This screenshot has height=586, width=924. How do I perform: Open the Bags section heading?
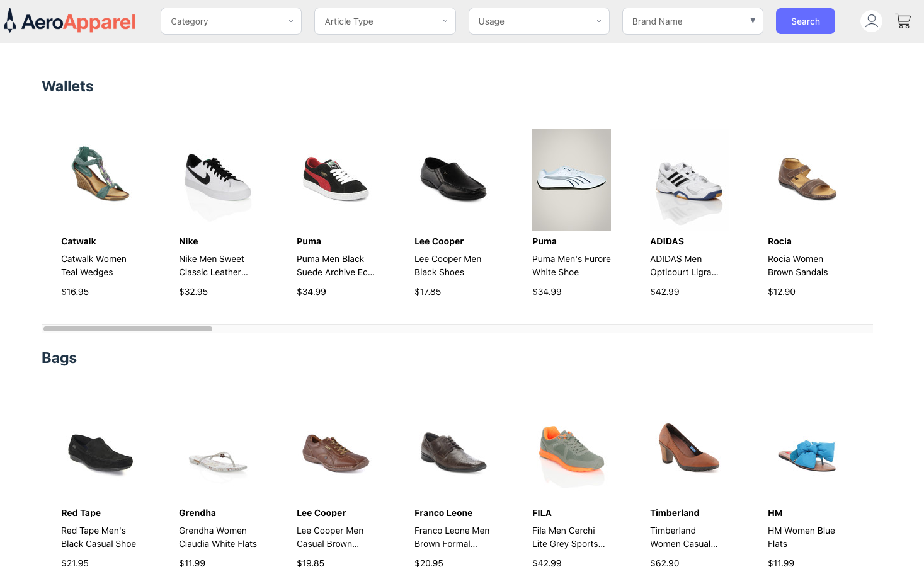pyautogui.click(x=59, y=358)
